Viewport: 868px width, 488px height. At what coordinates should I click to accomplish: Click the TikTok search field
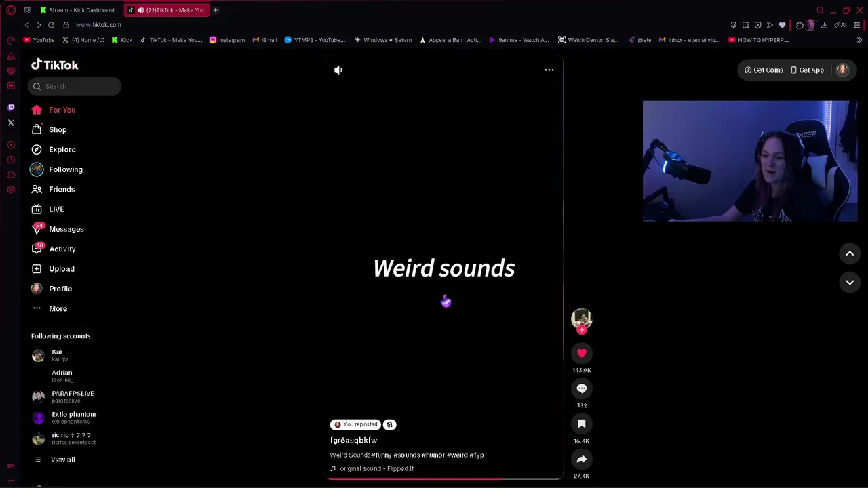(x=75, y=86)
